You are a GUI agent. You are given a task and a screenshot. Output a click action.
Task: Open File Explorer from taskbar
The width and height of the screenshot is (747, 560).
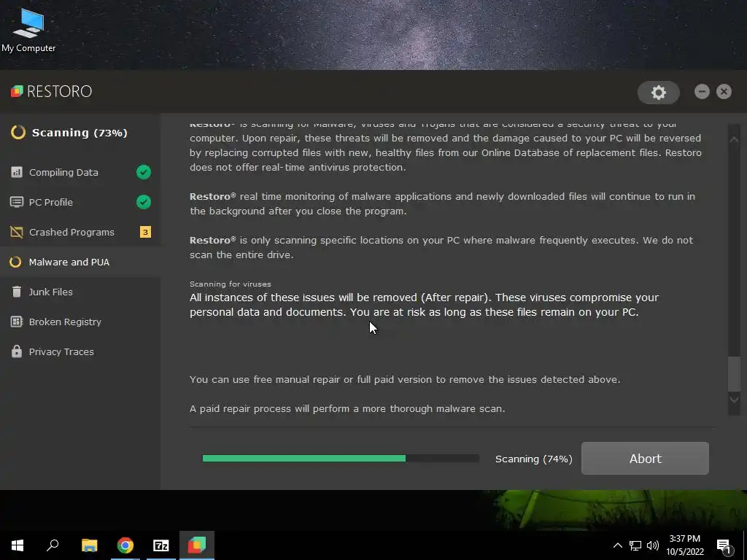coord(89,545)
